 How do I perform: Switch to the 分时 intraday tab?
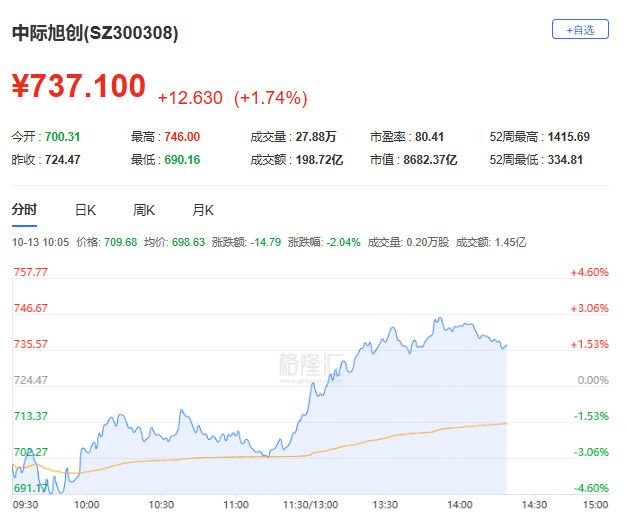click(x=24, y=210)
